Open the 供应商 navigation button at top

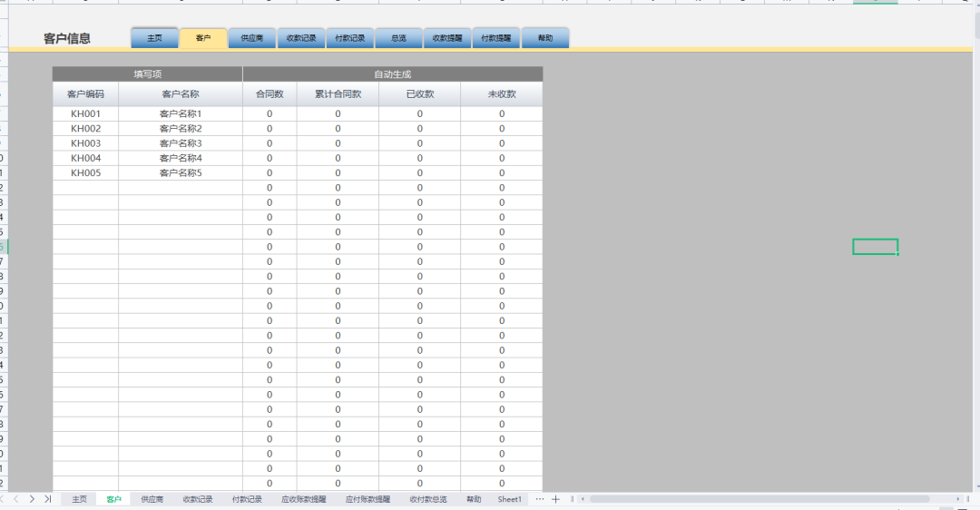click(x=252, y=37)
